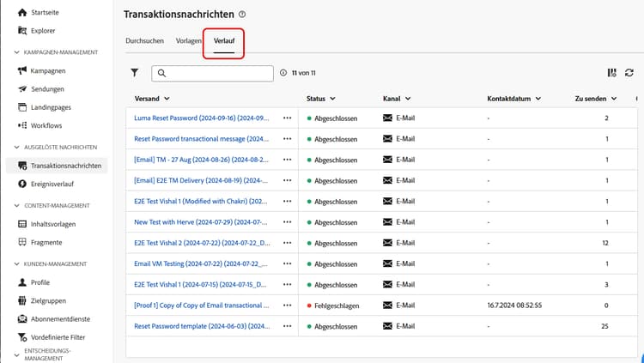Screen dimensions: 644x363
Task: Click the Vordefinierte Filter icon
Action: [x=22, y=337]
